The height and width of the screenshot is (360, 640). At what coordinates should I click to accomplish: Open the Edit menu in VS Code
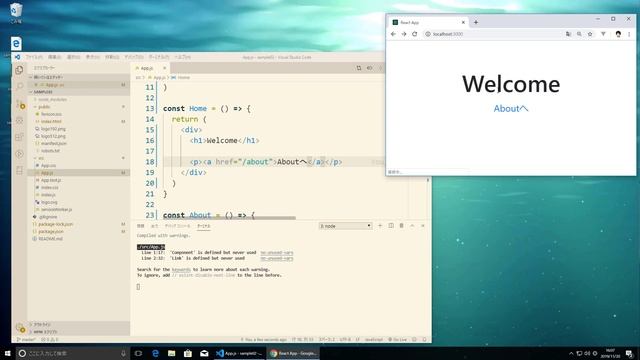pyautogui.click(x=54, y=57)
